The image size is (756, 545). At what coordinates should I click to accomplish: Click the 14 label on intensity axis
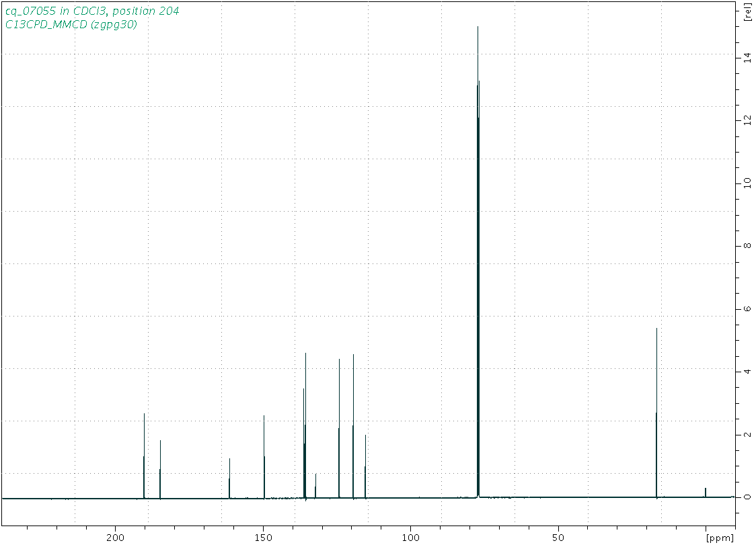748,58
